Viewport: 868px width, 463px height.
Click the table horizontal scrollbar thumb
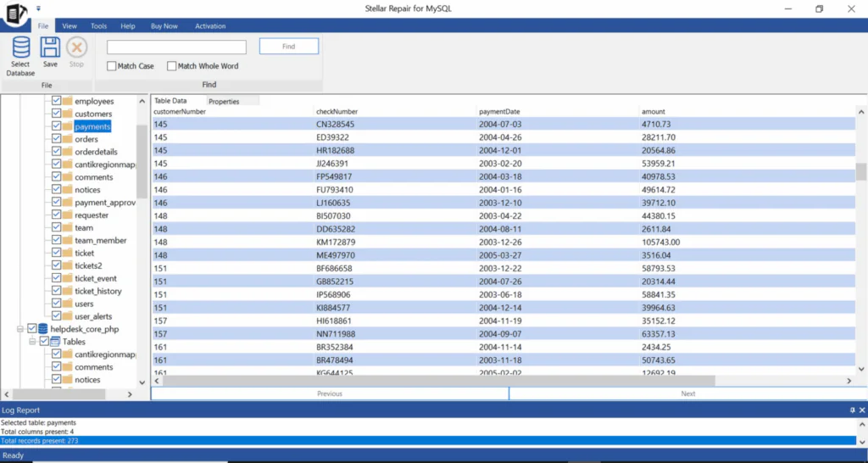point(438,381)
